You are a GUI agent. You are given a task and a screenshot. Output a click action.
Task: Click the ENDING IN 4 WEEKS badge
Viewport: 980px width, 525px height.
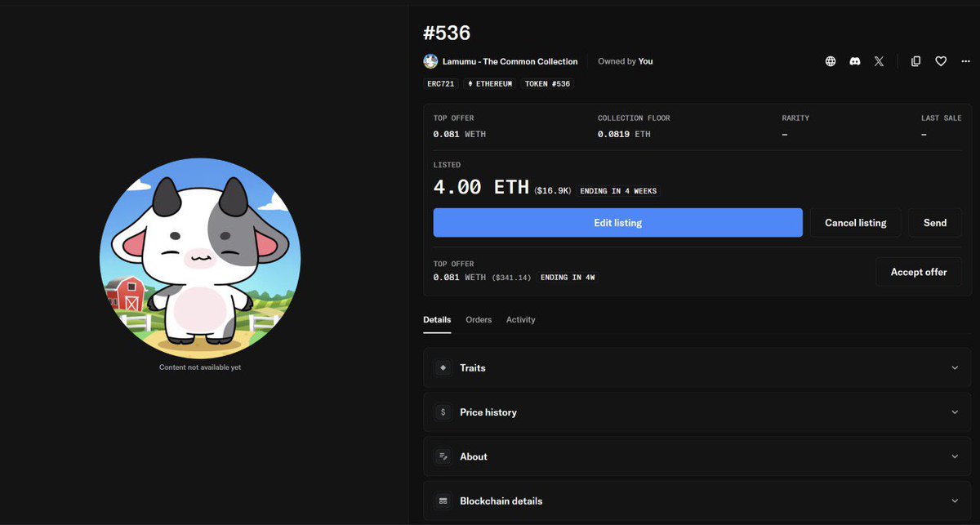coord(618,191)
